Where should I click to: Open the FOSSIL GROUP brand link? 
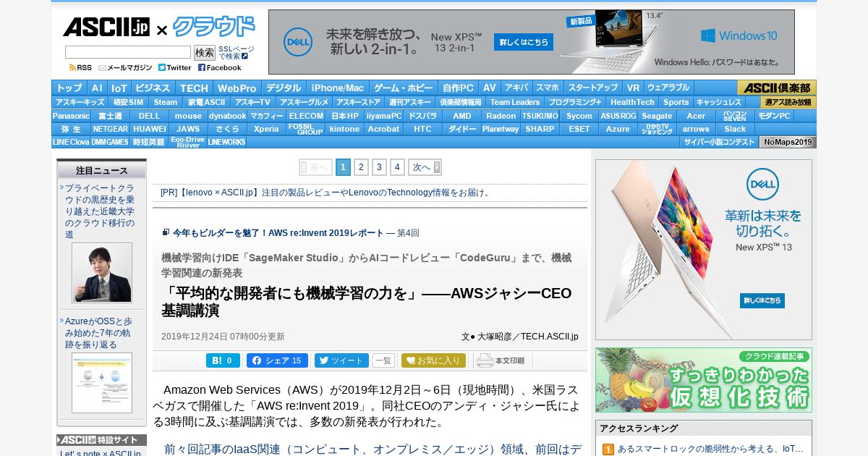tap(305, 129)
